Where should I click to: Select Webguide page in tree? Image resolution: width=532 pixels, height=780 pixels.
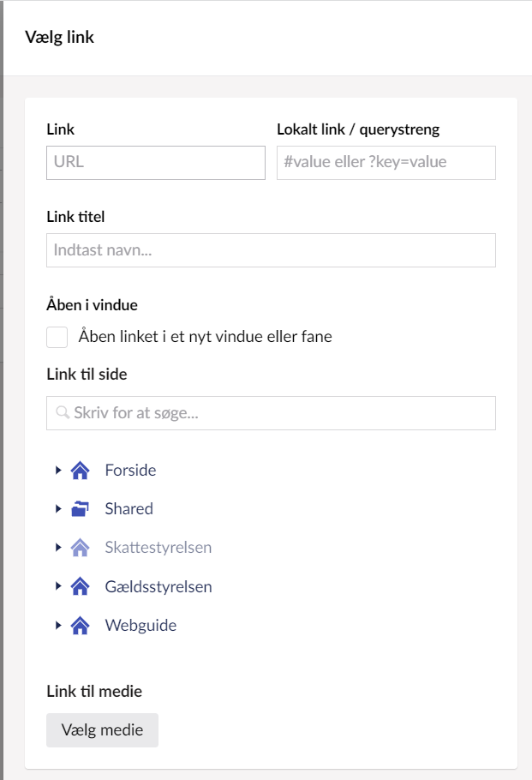click(140, 626)
